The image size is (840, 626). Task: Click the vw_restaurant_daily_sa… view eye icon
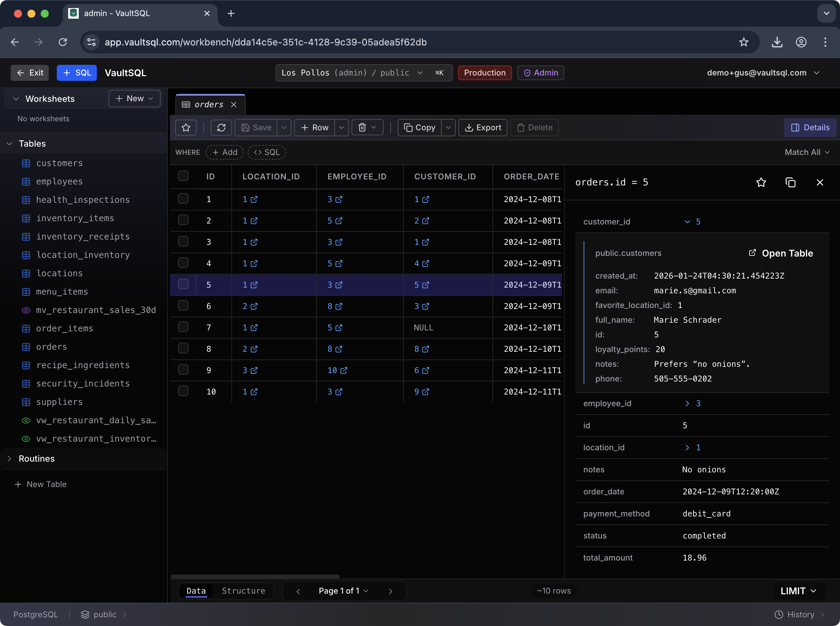[x=26, y=421]
